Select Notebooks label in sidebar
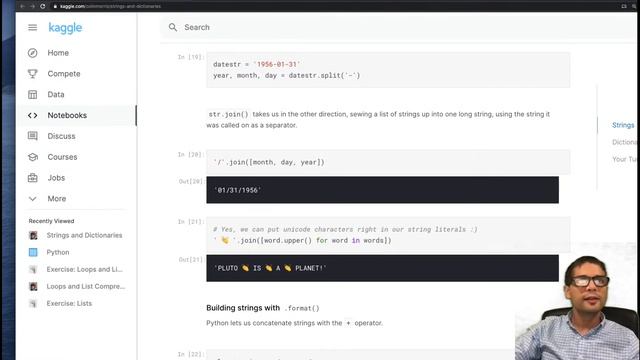 click(67, 115)
